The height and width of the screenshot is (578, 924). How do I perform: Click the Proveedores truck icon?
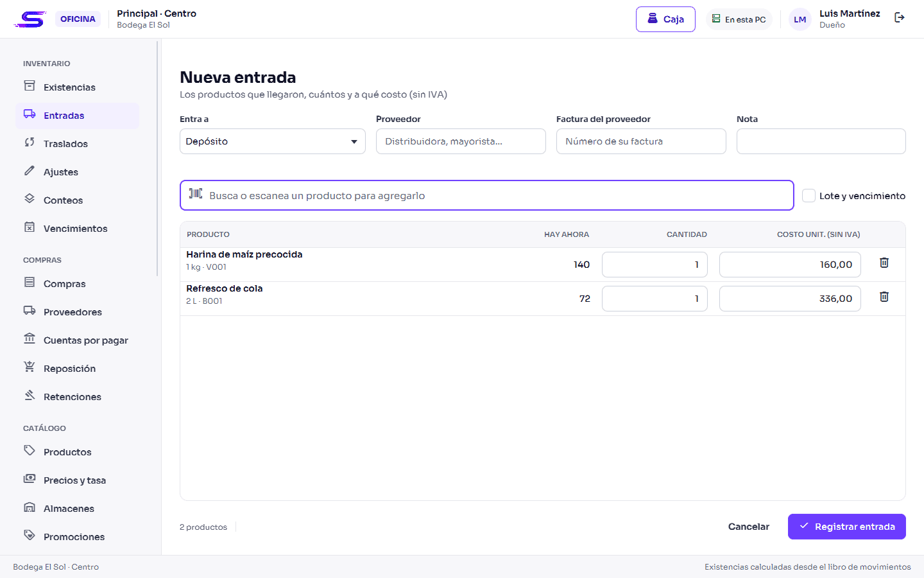click(x=30, y=311)
